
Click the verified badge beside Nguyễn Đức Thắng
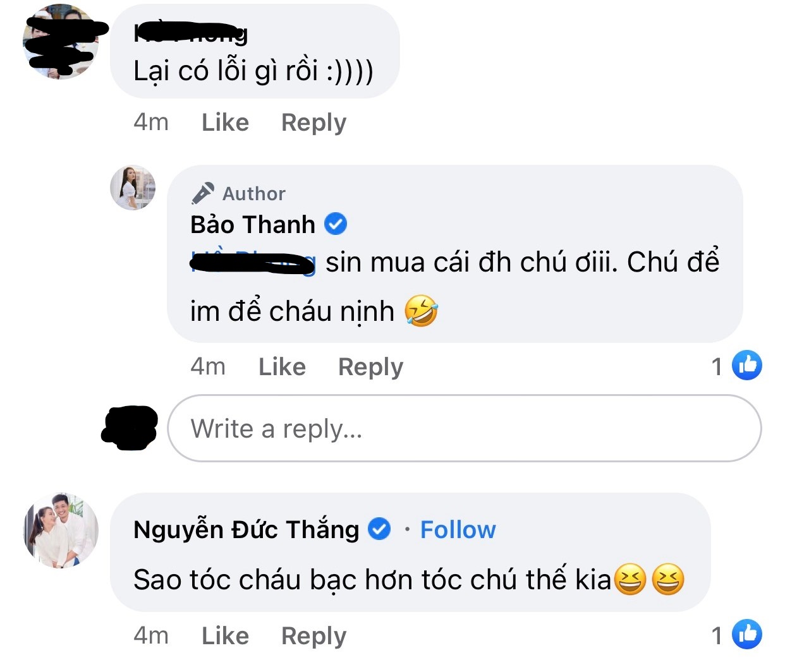(380, 529)
